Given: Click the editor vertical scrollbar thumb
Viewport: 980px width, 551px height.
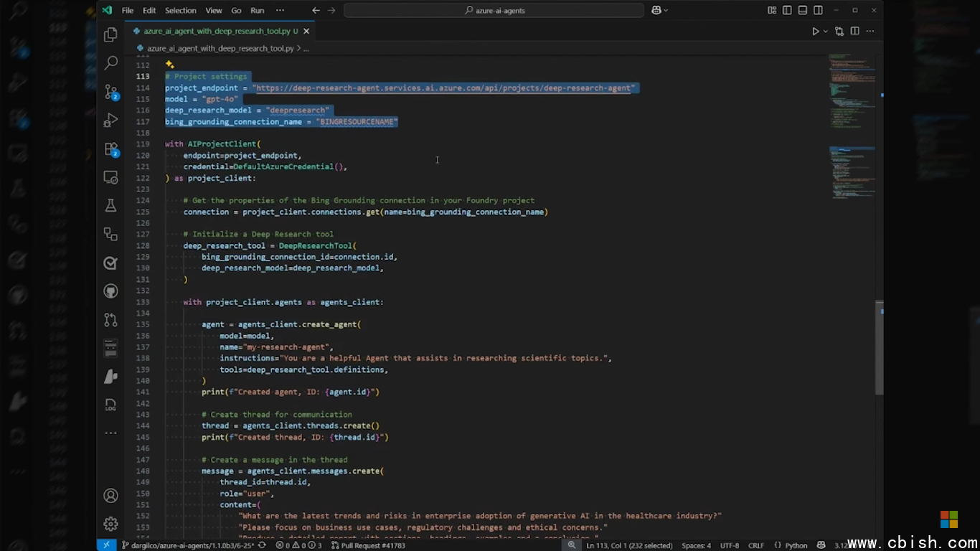Looking at the screenshot, I should pyautogui.click(x=879, y=348).
